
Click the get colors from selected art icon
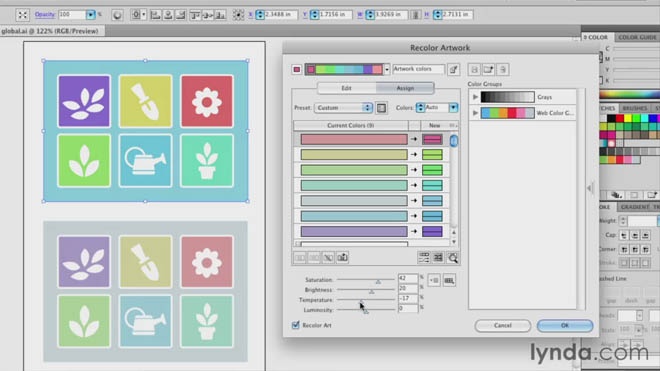[x=453, y=69]
